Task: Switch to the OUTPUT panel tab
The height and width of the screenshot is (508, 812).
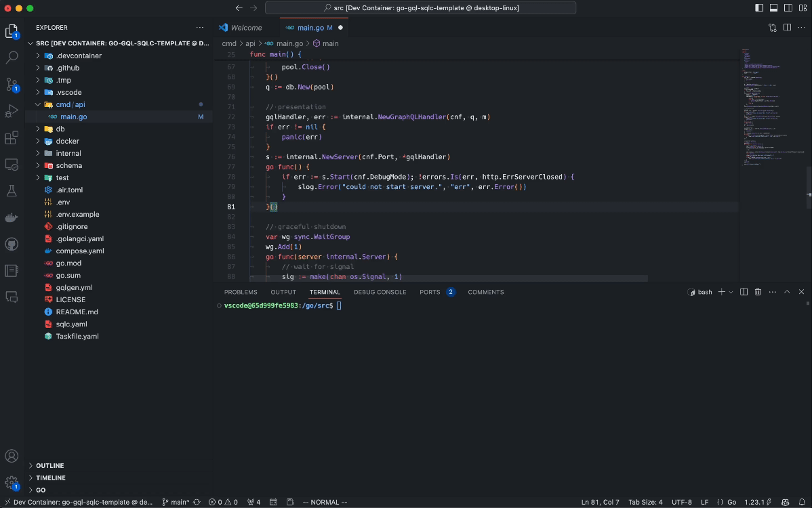Action: coord(283,292)
